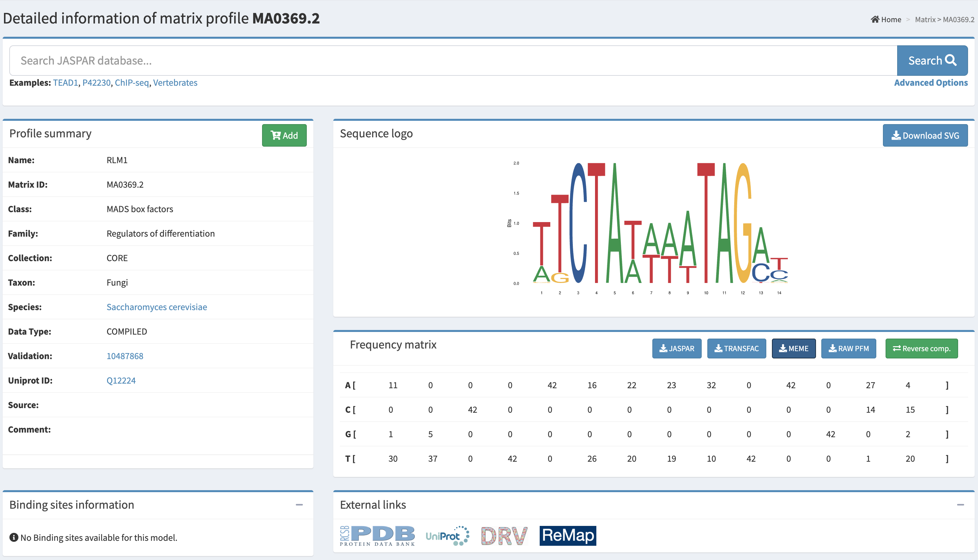The width and height of the screenshot is (978, 560).
Task: Click the Search magnifier button
Action: pyautogui.click(x=932, y=60)
